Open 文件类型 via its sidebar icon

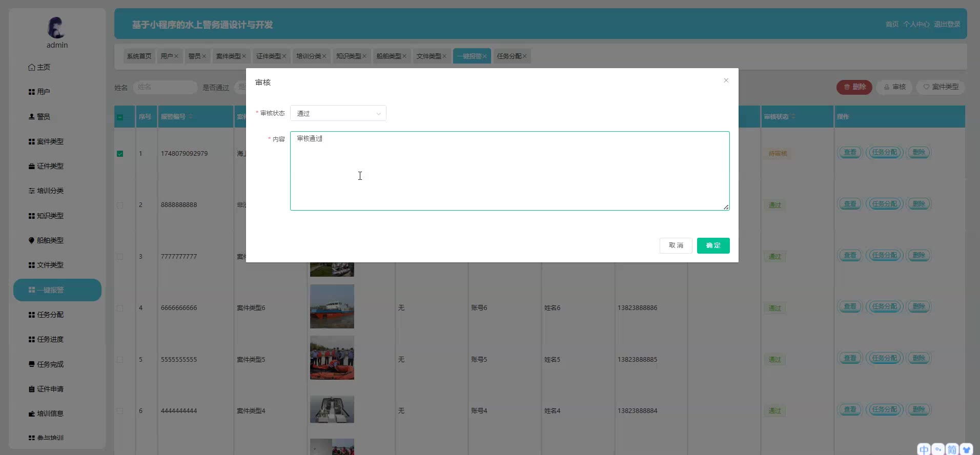(x=32, y=265)
